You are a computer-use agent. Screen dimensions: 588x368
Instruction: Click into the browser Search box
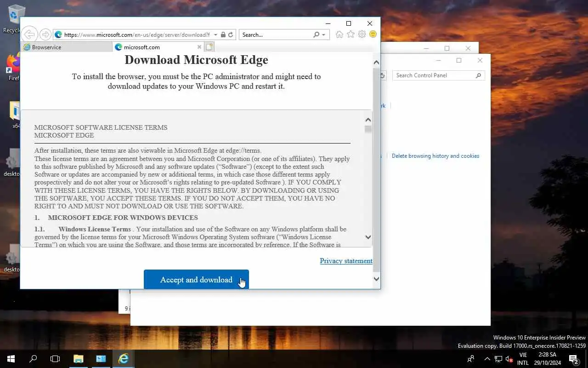click(276, 34)
